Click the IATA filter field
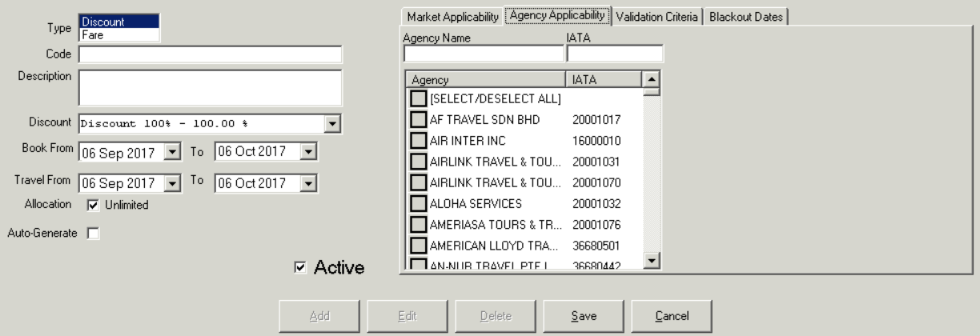The image size is (980, 336). [615, 54]
